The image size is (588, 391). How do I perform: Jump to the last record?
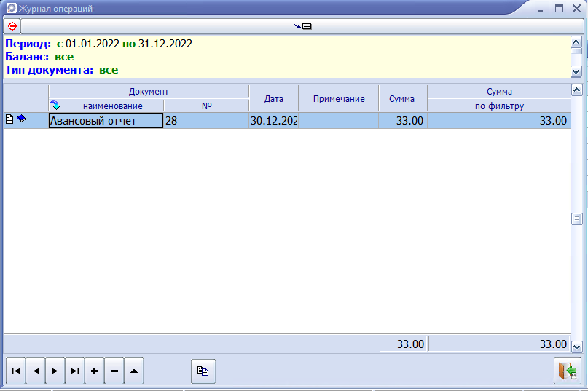click(74, 371)
